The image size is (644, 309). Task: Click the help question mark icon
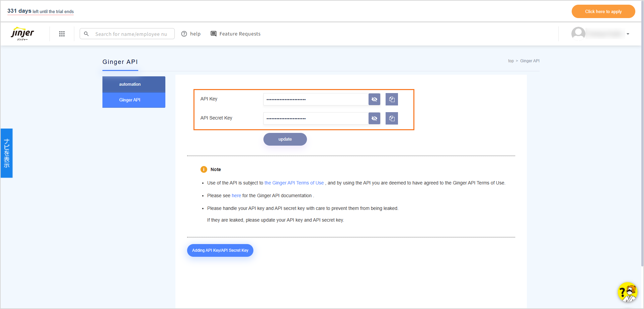184,34
